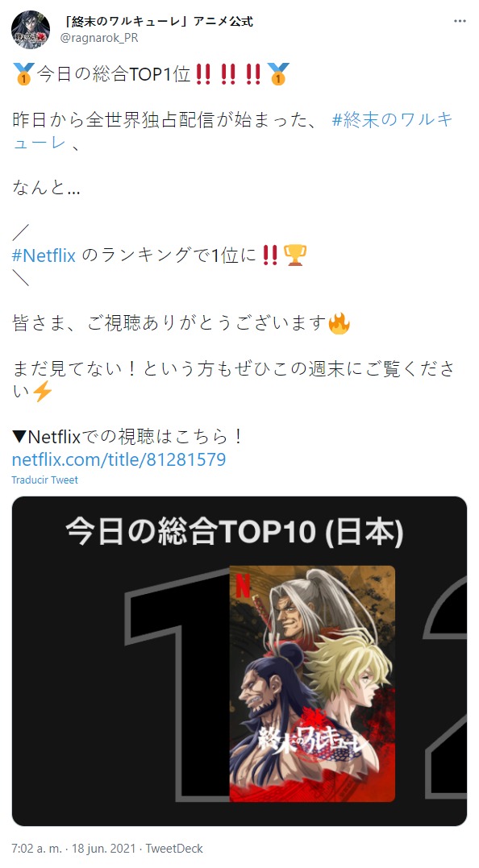Click the lightning bolt emoji
Image resolution: width=479 pixels, height=868 pixels.
point(42,392)
